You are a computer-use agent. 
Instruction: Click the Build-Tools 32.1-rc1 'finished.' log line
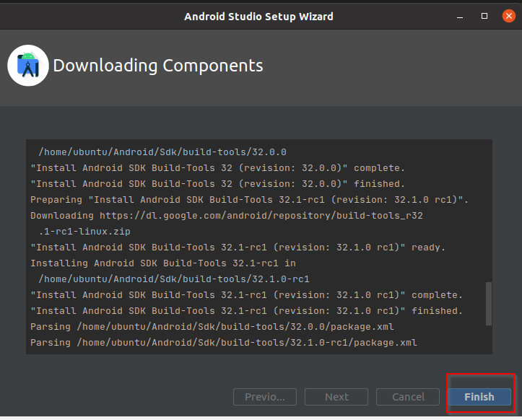pyautogui.click(x=246, y=311)
